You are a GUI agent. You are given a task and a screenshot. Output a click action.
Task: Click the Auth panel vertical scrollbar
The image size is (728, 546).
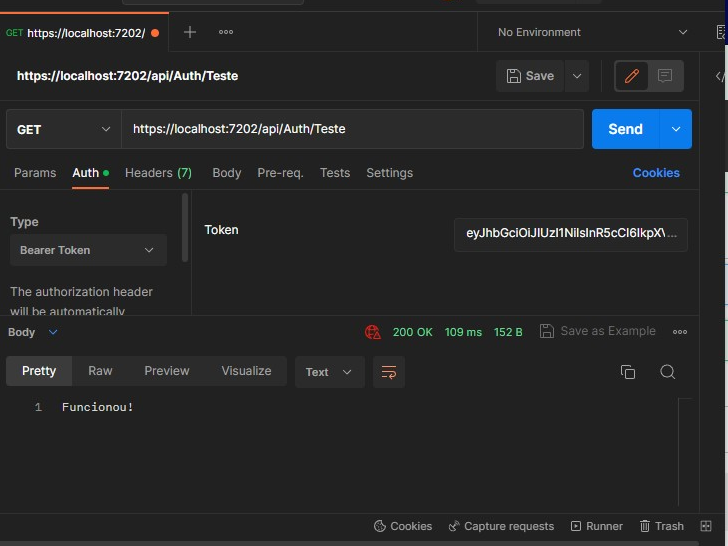click(x=185, y=228)
